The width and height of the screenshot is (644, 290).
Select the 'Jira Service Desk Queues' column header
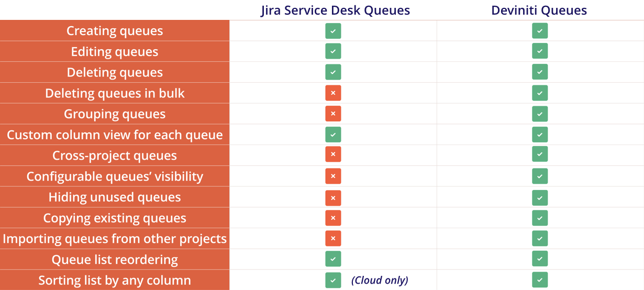(x=335, y=10)
